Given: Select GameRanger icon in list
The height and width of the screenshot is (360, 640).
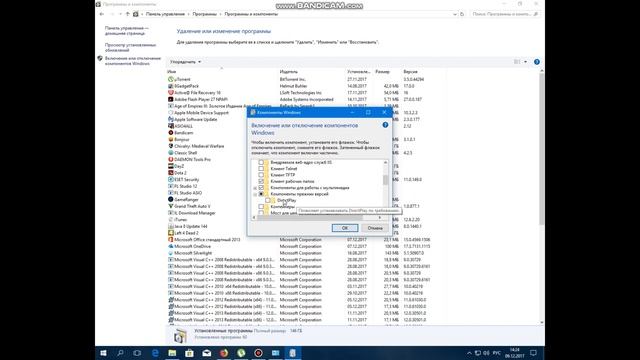Looking at the screenshot, I should point(171,199).
